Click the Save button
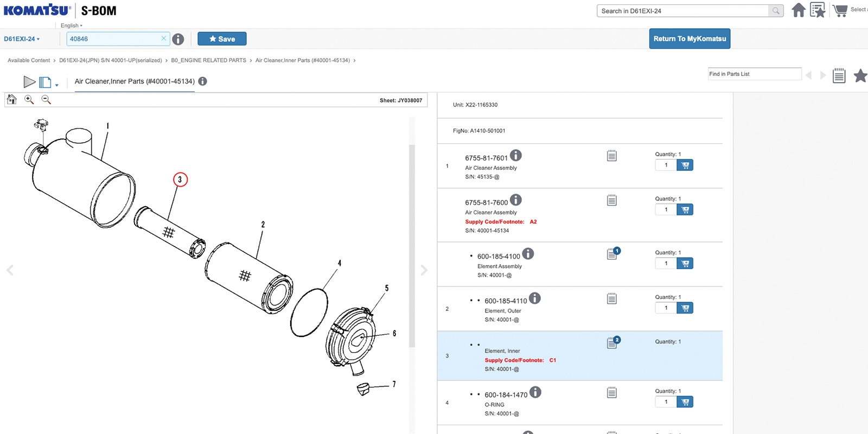 click(222, 39)
